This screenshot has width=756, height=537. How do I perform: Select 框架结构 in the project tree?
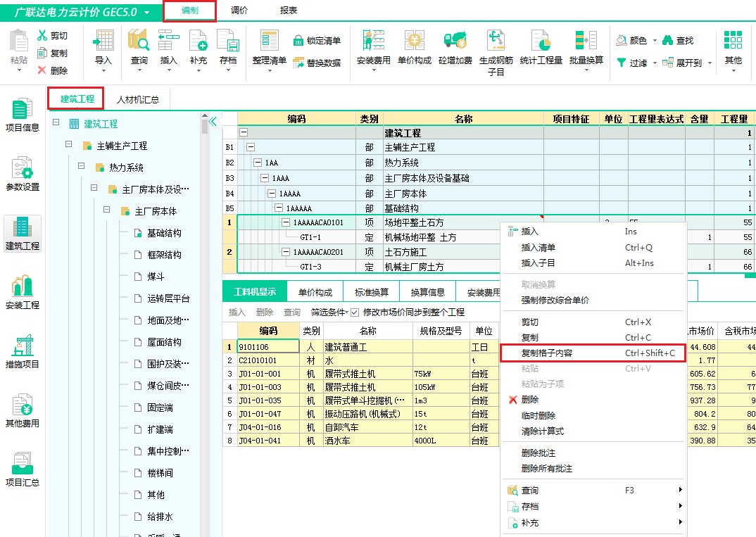(x=163, y=255)
